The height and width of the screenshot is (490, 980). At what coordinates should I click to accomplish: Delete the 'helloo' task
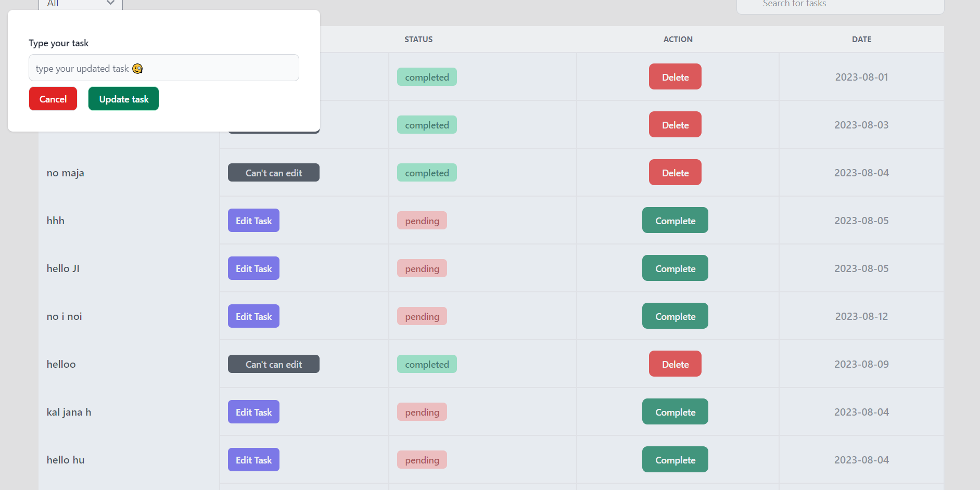(675, 364)
